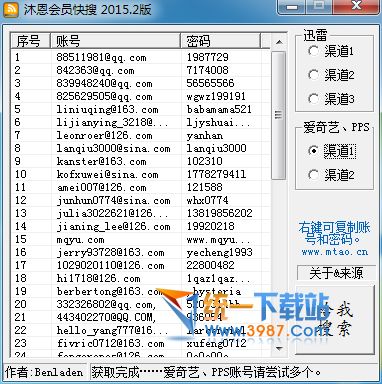The width and height of the screenshot is (382, 384).
Task: Select account cell mqyu.com
Action: pyautogui.click(x=80, y=239)
